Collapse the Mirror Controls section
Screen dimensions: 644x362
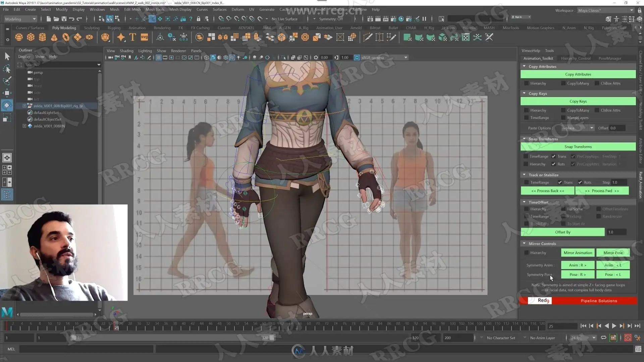tap(524, 244)
